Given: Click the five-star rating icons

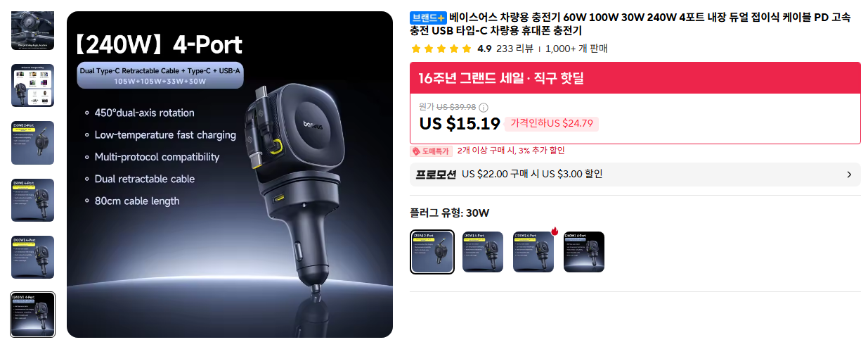Looking at the screenshot, I should click(x=441, y=49).
